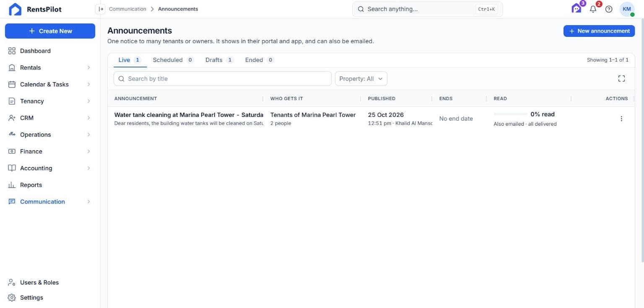
Task: Expand the Operations submenu chevron
Action: coord(88,135)
